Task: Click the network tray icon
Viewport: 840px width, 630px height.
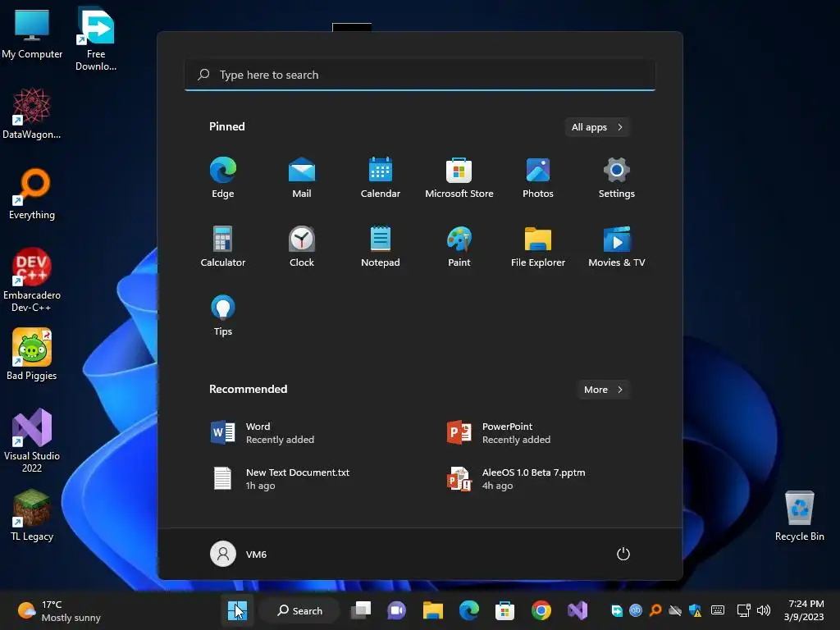Action: click(743, 610)
